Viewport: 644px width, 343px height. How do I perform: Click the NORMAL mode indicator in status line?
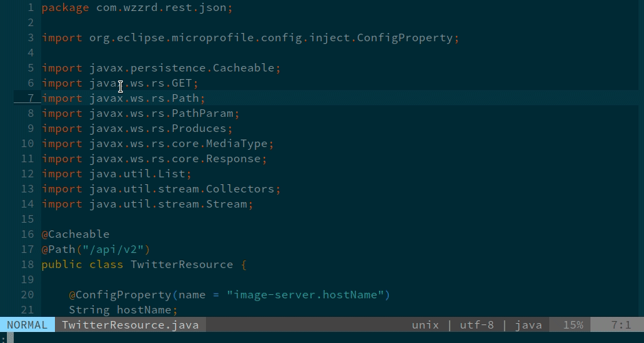tap(27, 325)
